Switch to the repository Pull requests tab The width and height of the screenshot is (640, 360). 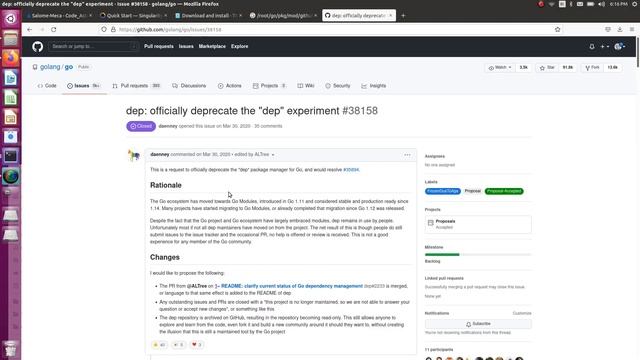(136, 86)
